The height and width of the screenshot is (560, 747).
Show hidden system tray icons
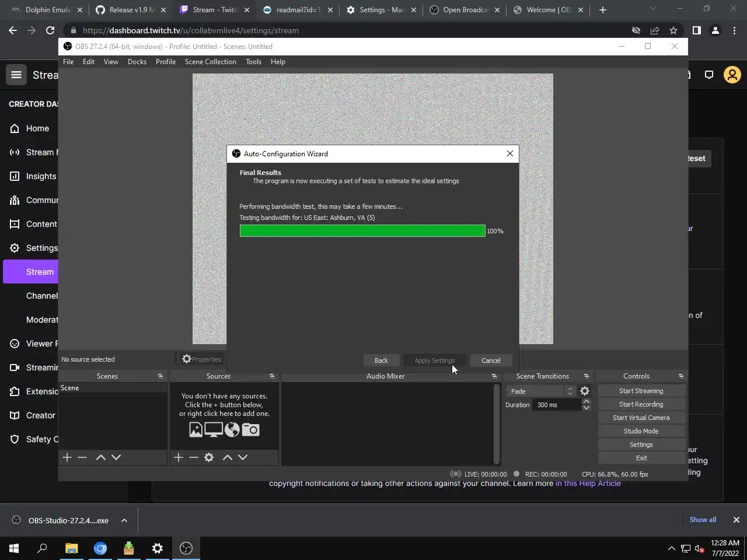[671, 548]
